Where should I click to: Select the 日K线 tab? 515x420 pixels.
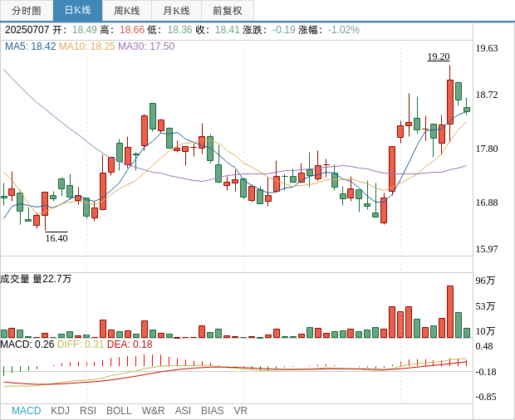(x=77, y=11)
